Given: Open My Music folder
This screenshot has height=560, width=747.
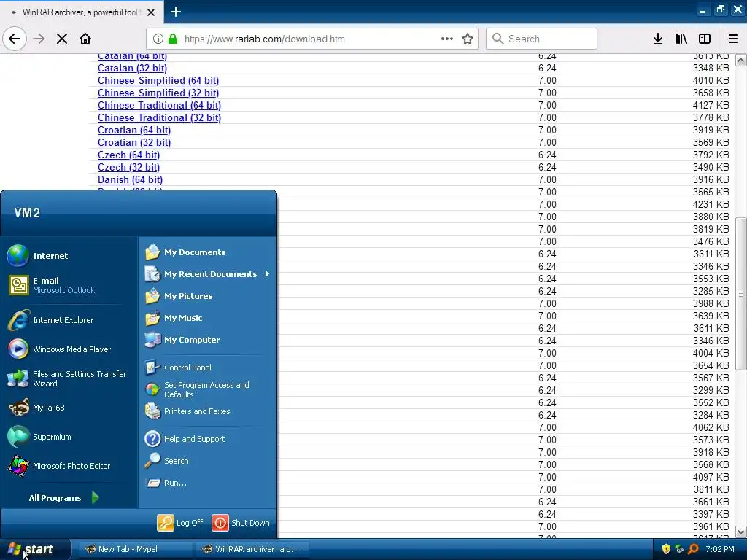Looking at the screenshot, I should tap(207, 318).
